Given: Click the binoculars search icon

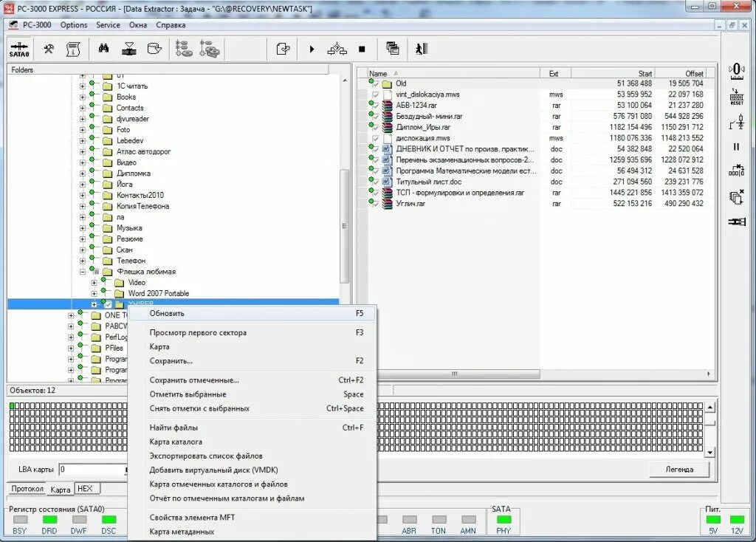Looking at the screenshot, I should [x=103, y=48].
